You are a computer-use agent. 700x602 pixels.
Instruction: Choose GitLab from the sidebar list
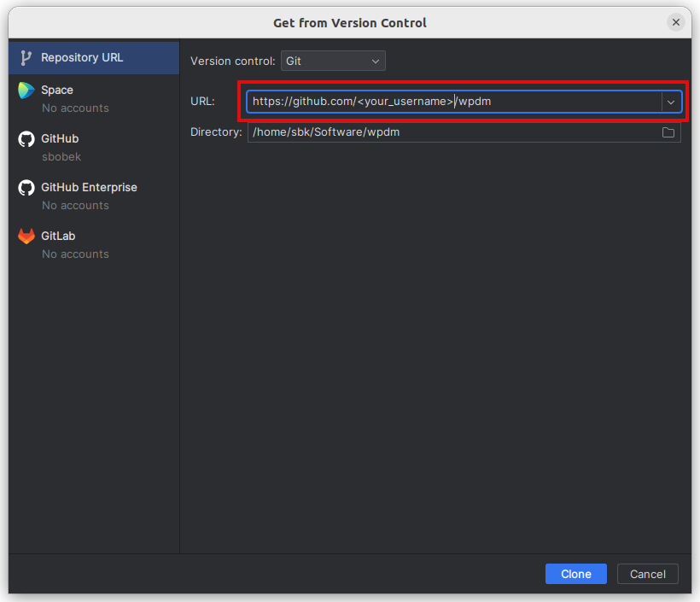click(x=59, y=236)
